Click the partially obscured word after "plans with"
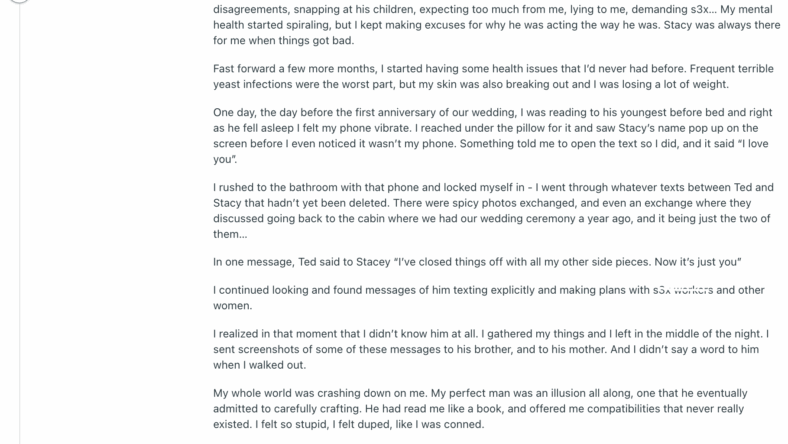 coord(683,290)
